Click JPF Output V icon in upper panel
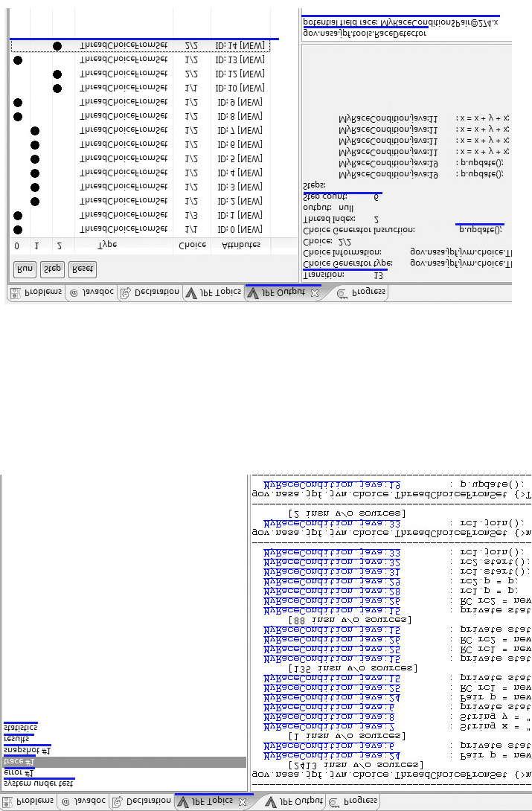The height and width of the screenshot is (811, 532). 253,293
